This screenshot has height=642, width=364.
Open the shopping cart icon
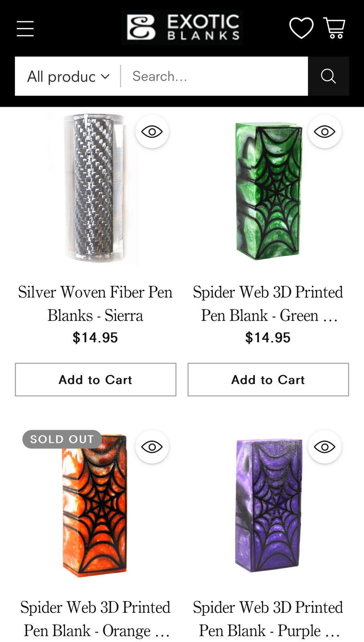click(335, 28)
